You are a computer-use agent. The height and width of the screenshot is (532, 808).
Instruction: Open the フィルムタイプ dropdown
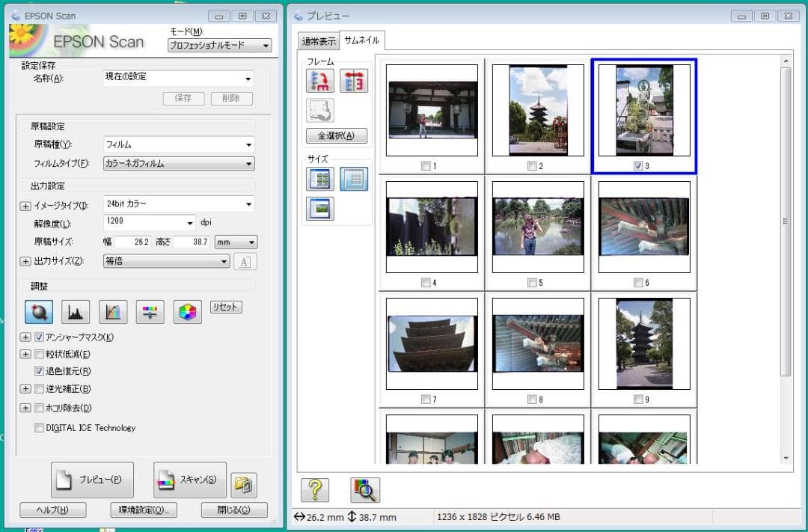(178, 163)
